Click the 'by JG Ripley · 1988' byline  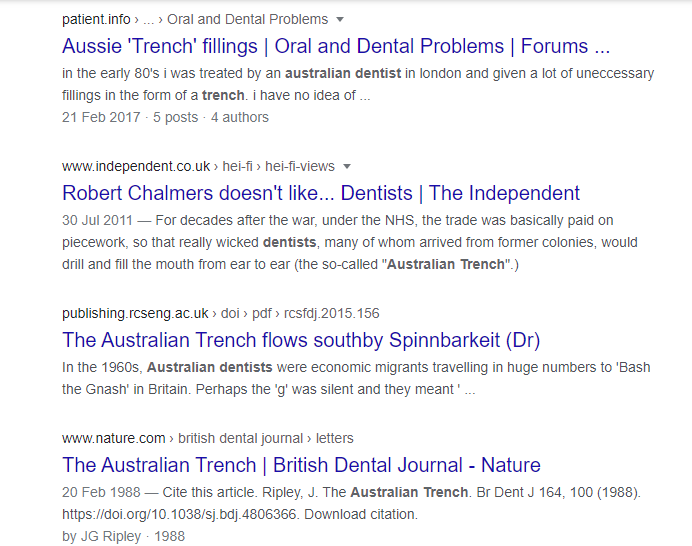tap(123, 536)
